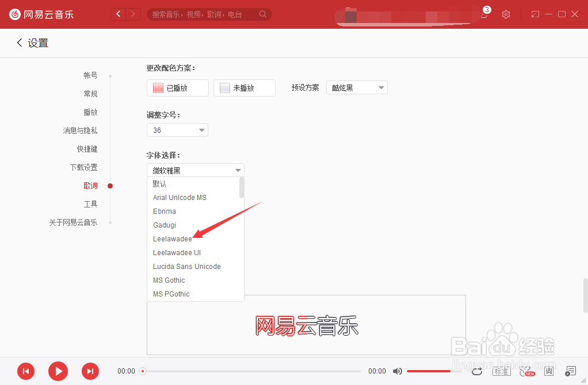This screenshot has width=588, height=385.
Task: Collapse the 微软雅黑 font dropdown
Action: point(196,171)
